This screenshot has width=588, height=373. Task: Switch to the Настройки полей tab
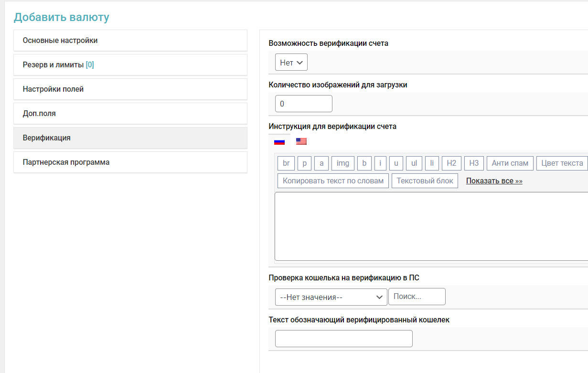[130, 89]
